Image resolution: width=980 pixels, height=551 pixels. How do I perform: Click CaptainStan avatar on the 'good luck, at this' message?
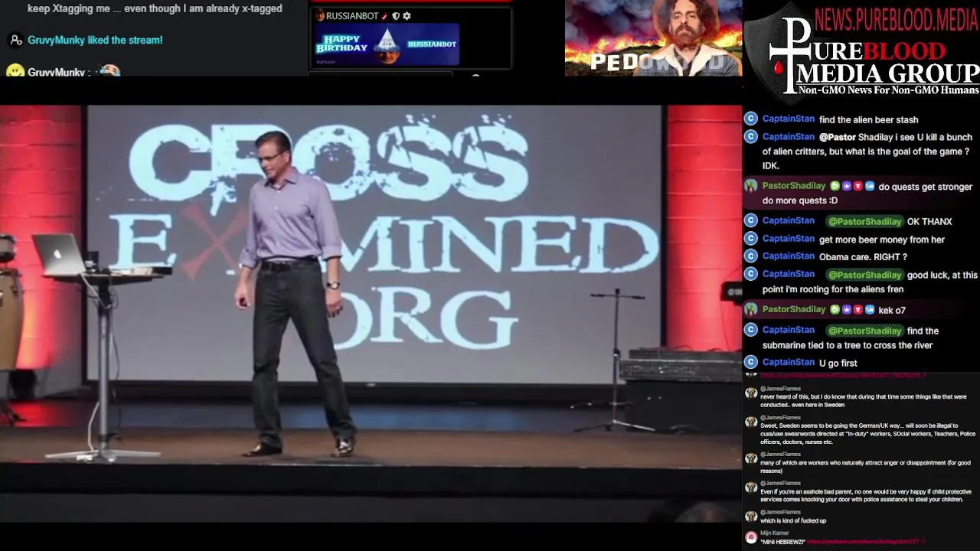click(751, 274)
